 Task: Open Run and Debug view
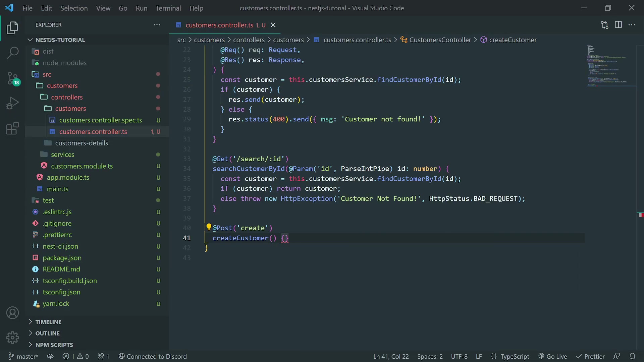point(12,103)
